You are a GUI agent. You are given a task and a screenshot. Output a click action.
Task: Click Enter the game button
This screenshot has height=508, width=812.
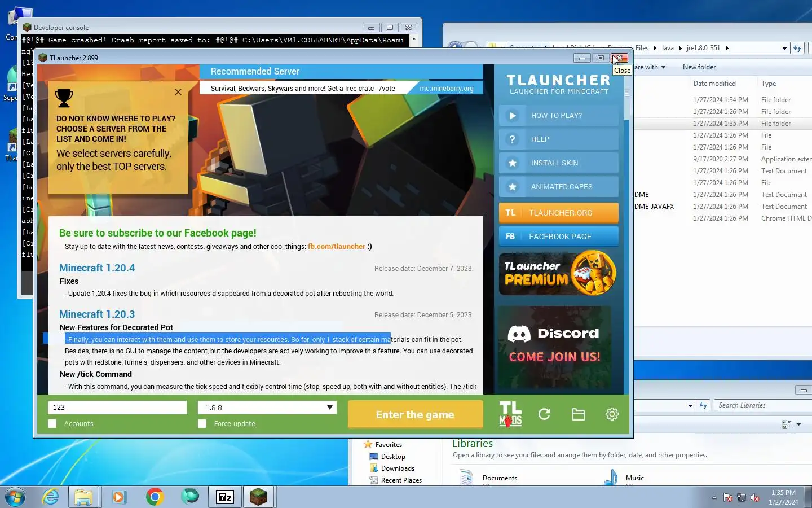pos(415,415)
